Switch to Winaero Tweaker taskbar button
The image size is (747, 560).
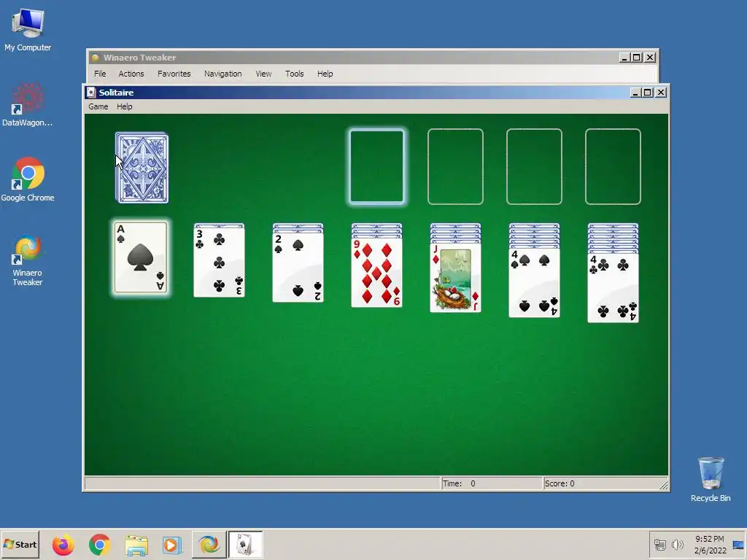[x=209, y=544]
